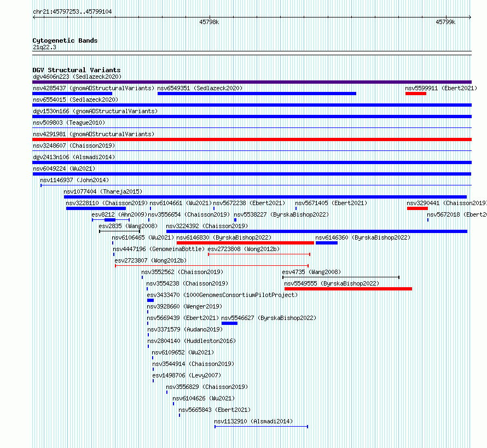The width and height of the screenshot is (487, 448).
Task: Click nsv5671405 (Ebert2021) label
Action: click(x=331, y=203)
